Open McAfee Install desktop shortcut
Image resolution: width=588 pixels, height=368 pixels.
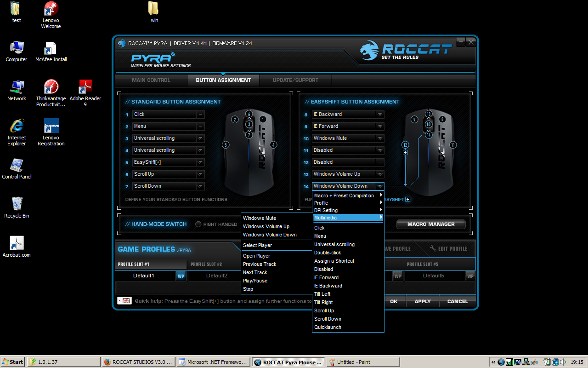coord(51,52)
